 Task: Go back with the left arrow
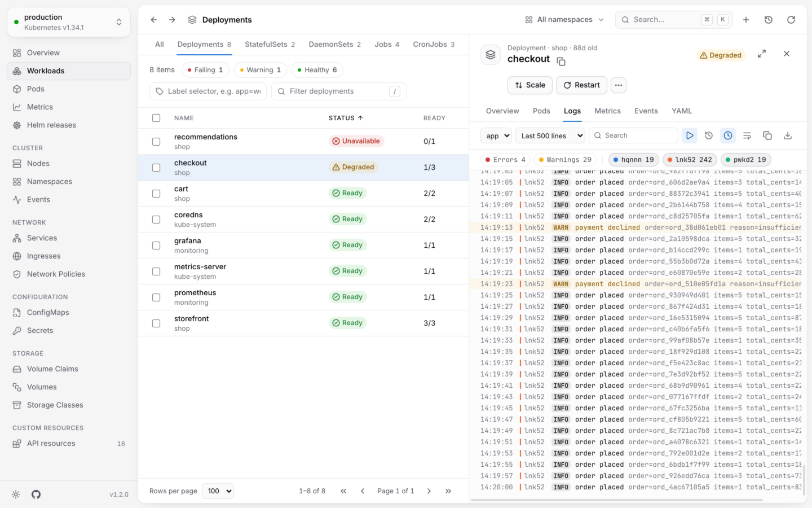(154, 20)
